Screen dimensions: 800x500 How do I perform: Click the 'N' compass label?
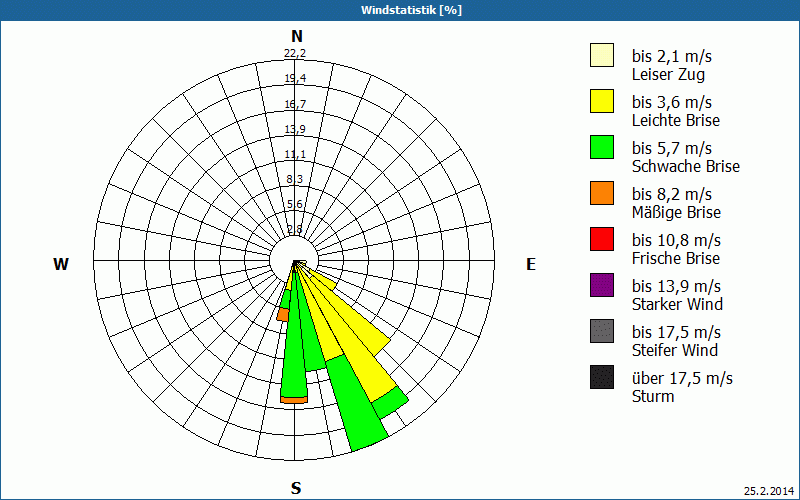tap(296, 36)
